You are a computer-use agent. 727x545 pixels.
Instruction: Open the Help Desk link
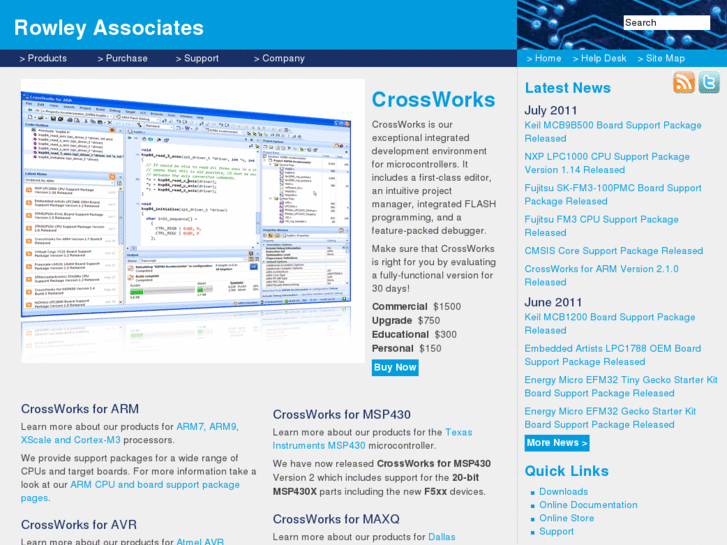[599, 58]
